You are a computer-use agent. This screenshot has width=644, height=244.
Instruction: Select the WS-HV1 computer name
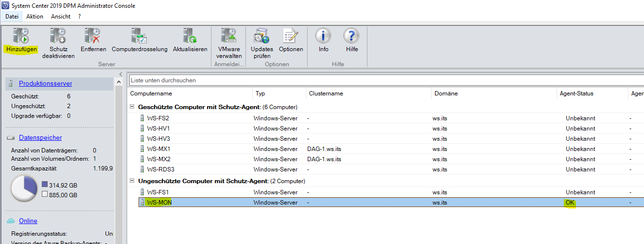pos(158,129)
